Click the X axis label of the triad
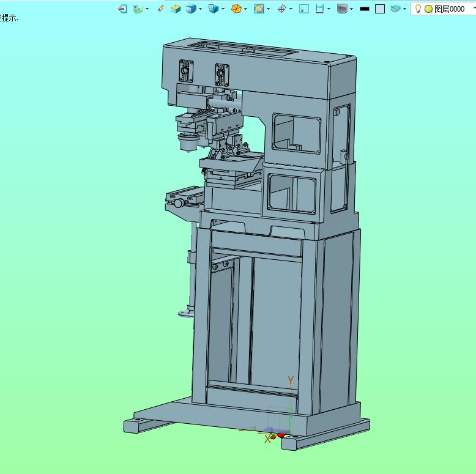Image resolution: width=476 pixels, height=474 pixels. [x=267, y=439]
